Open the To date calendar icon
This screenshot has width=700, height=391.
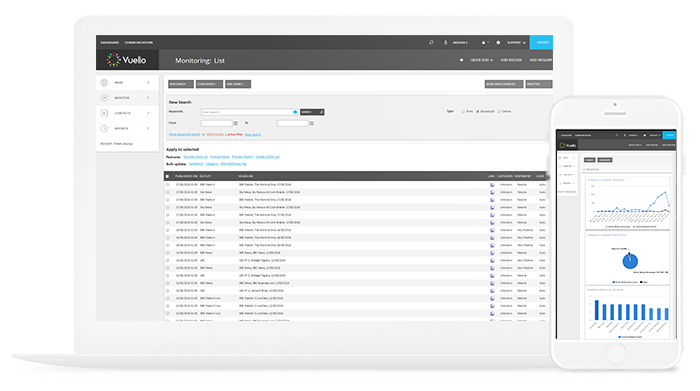pyautogui.click(x=312, y=123)
